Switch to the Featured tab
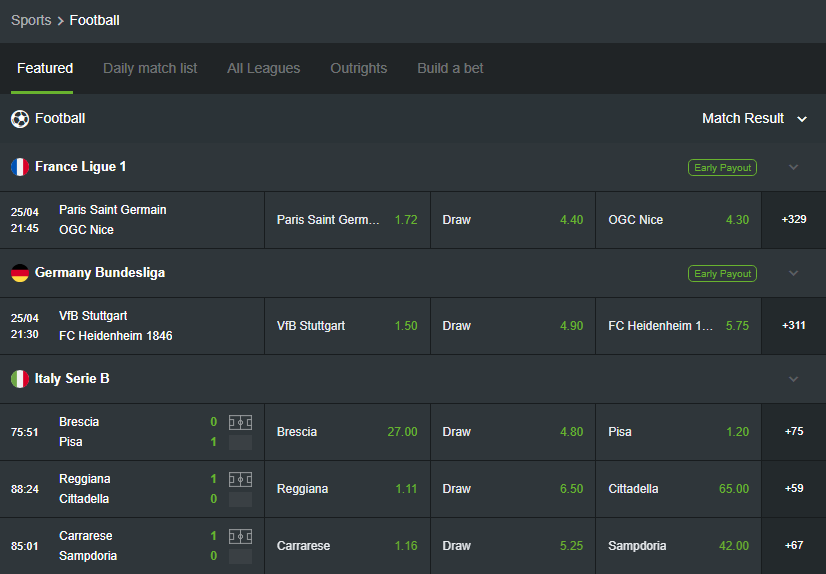This screenshot has height=574, width=826. click(x=45, y=68)
